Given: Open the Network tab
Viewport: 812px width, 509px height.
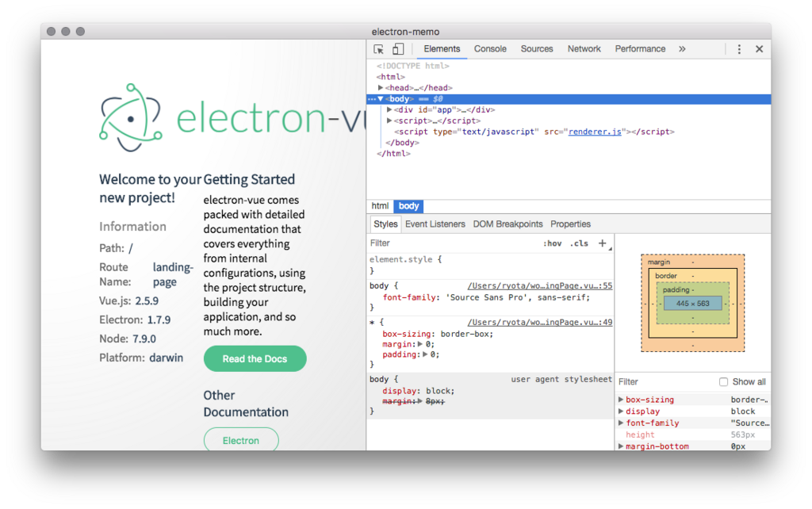Looking at the screenshot, I should tap(584, 48).
